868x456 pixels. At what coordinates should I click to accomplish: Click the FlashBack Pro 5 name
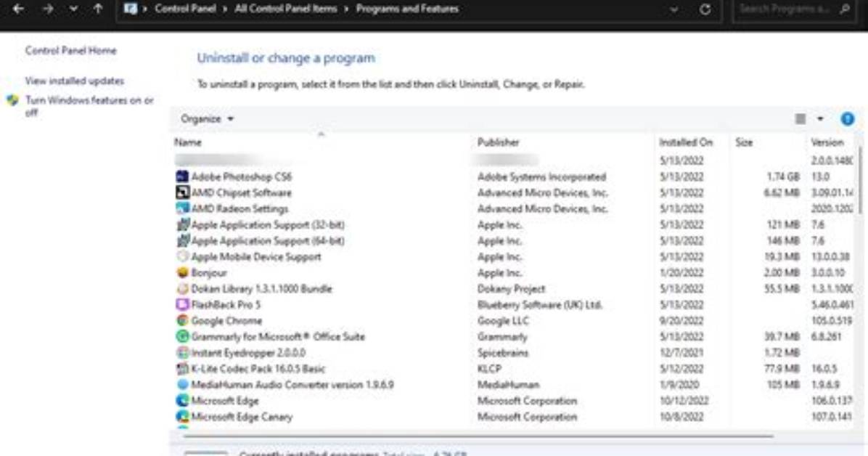(226, 305)
